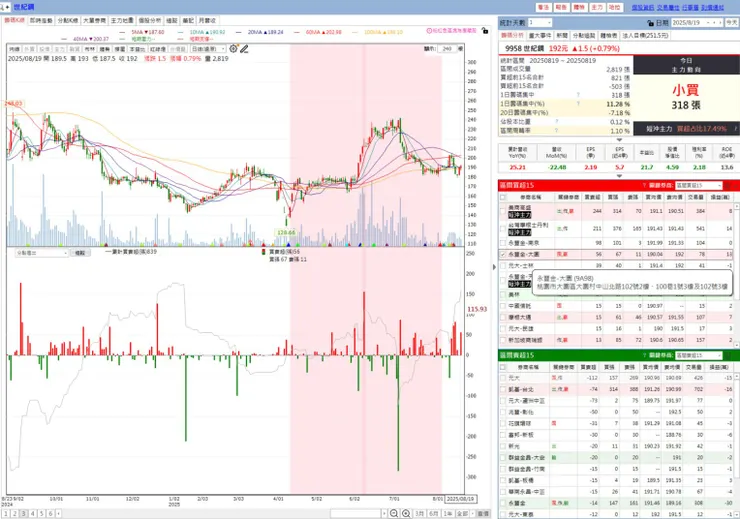
Task: Click the lock icon beside 日期
Action: tap(650, 23)
